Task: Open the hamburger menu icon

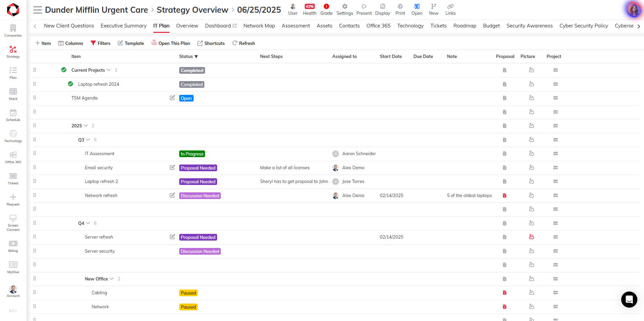Action: point(38,10)
